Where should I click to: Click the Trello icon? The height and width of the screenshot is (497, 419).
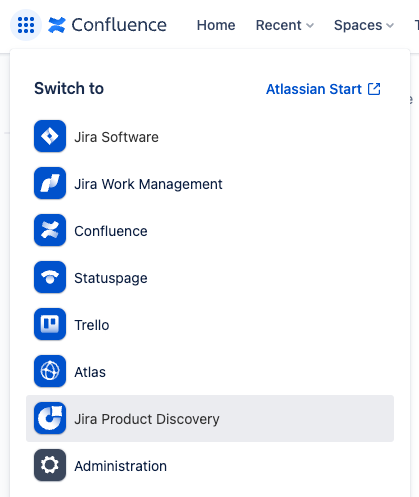[50, 324]
